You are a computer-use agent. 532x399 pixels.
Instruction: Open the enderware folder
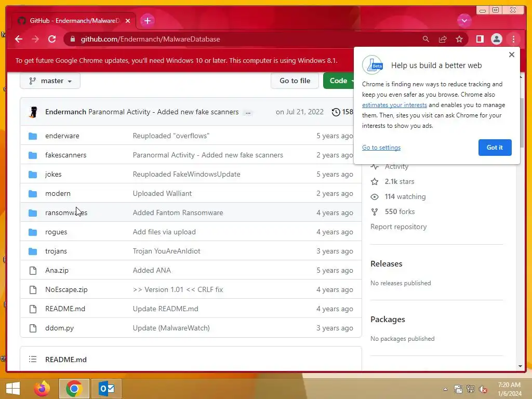(x=62, y=136)
